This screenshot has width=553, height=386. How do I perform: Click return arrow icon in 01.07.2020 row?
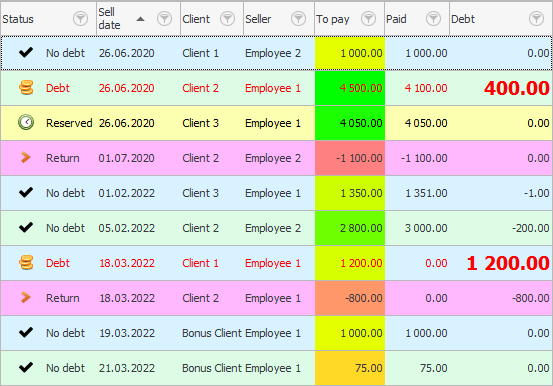(25, 157)
